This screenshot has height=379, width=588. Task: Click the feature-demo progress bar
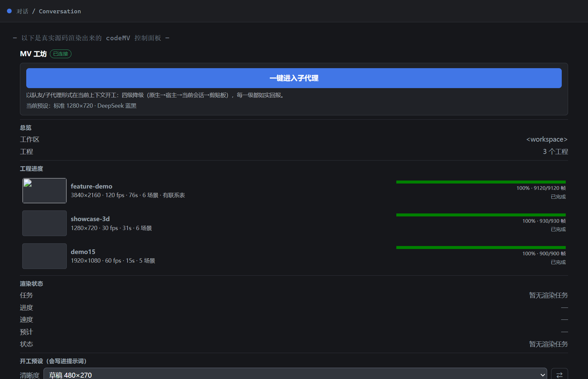(481, 182)
